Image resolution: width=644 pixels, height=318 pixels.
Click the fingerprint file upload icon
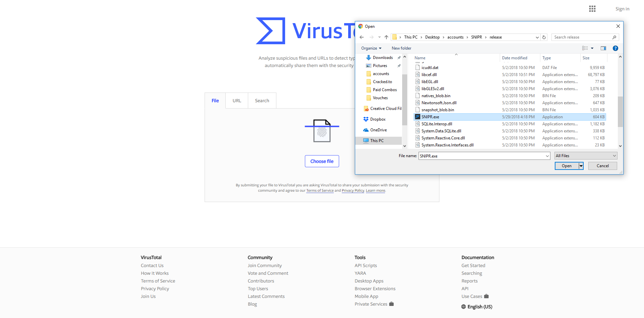[x=322, y=131]
